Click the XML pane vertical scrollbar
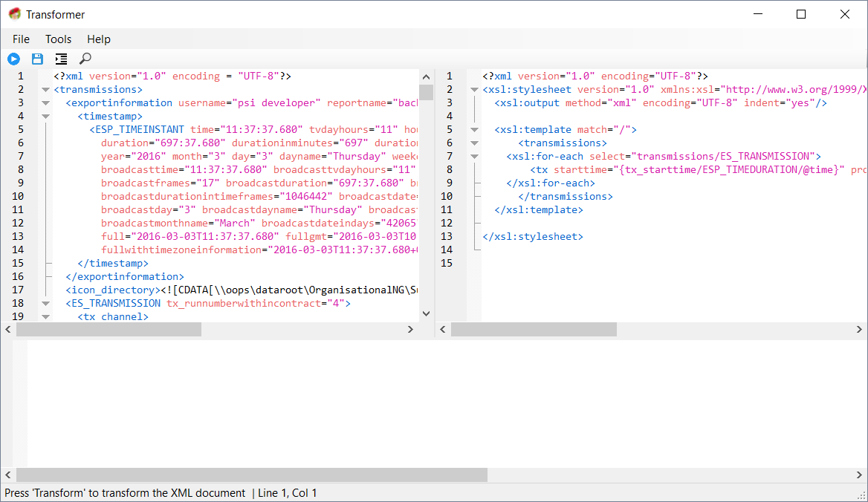Screen dimensions: 868x502 [426, 92]
